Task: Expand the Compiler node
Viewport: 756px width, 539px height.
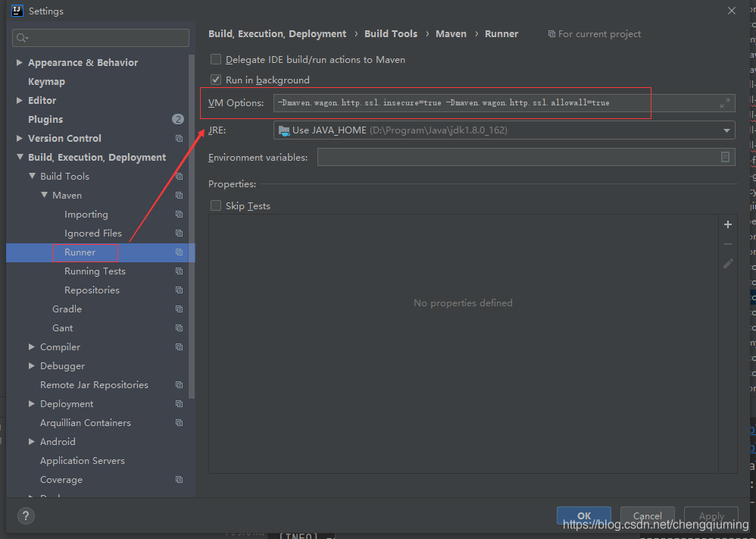Action: click(31, 347)
